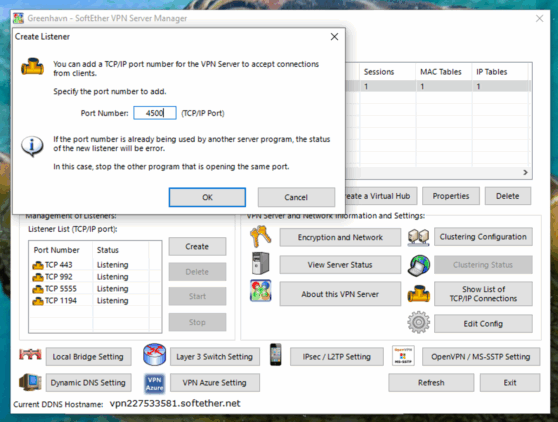Click the Sessions column header

click(x=387, y=72)
